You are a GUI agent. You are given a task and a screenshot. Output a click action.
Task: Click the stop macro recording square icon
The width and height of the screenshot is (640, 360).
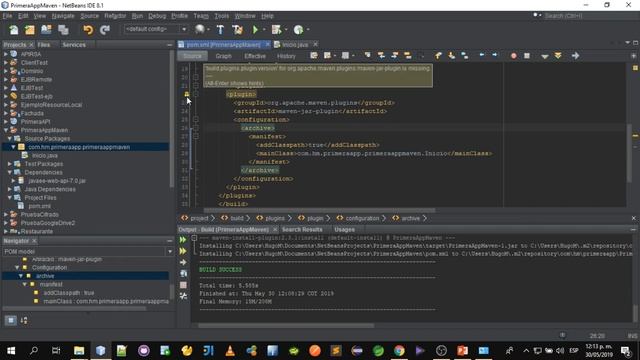tap(527, 56)
